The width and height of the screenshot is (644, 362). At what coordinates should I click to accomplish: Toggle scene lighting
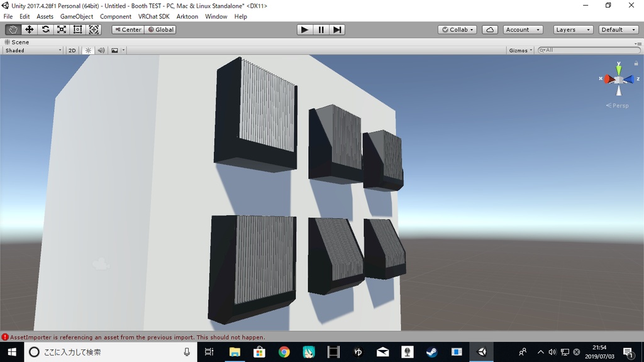pyautogui.click(x=88, y=50)
